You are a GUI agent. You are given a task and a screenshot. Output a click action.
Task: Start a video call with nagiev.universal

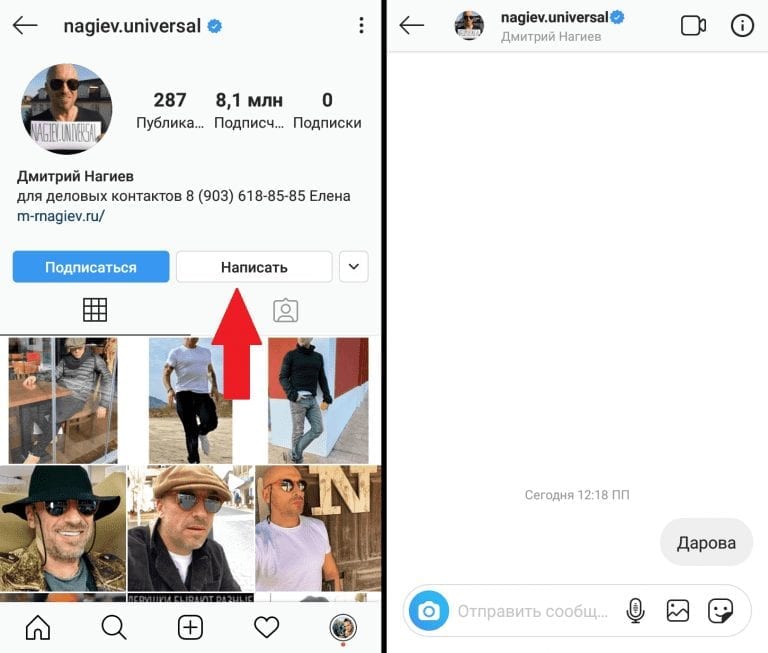coord(693,25)
